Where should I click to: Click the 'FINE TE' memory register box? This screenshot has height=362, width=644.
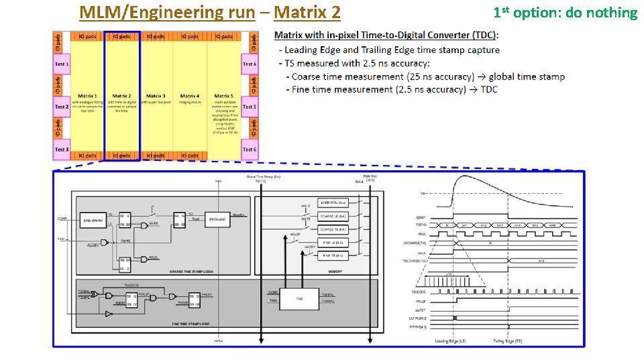333,255
